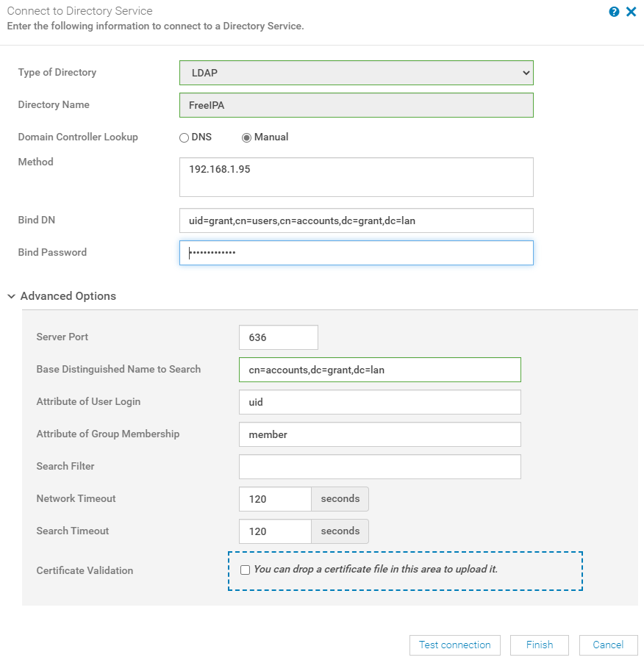
Task: Click the Bind DN input field
Action: tap(356, 220)
